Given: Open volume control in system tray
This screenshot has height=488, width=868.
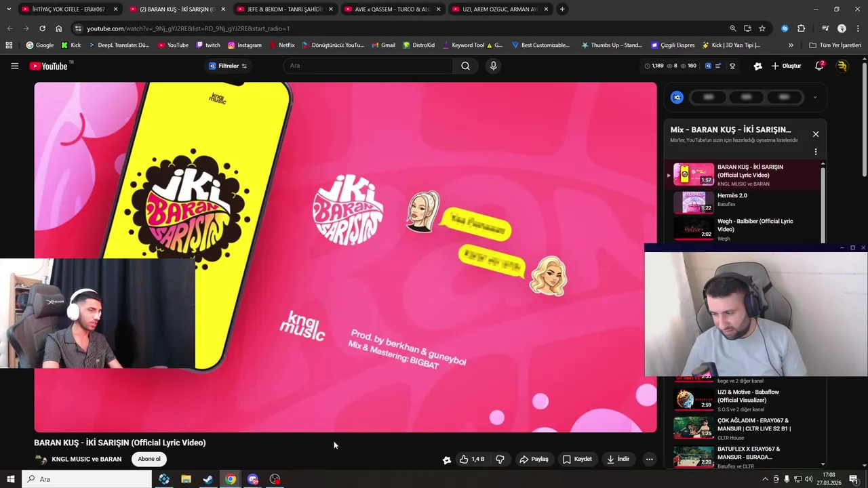Looking at the screenshot, I should [x=808, y=479].
